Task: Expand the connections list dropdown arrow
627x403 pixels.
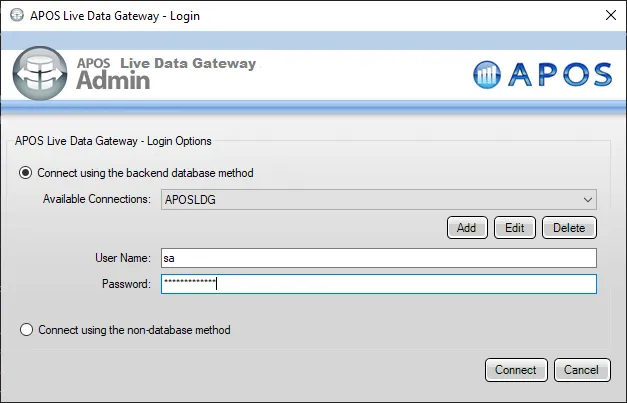Action: (x=587, y=199)
